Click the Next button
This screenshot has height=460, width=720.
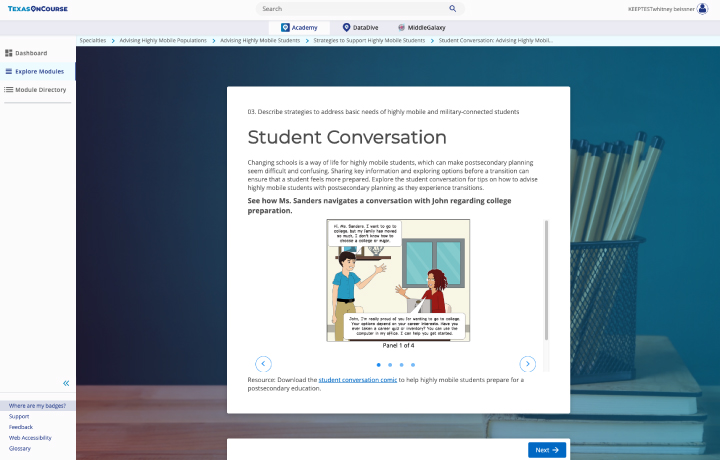coord(547,450)
